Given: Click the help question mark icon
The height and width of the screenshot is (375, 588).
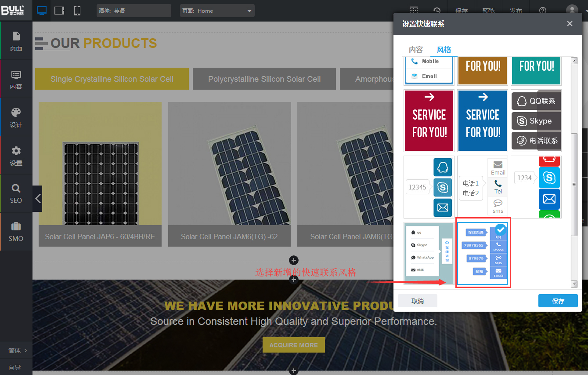Looking at the screenshot, I should (543, 11).
